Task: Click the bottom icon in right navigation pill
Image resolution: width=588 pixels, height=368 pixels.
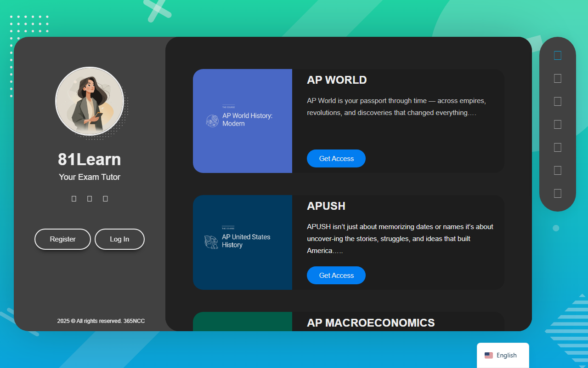Action: tap(558, 194)
